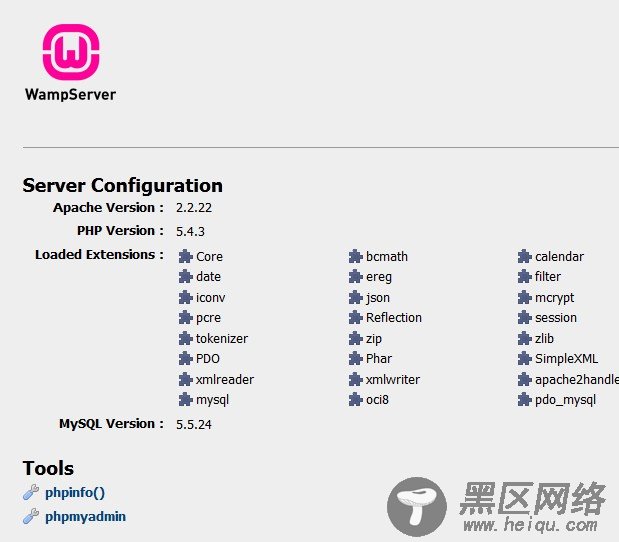Screen dimensions: 619x542
Task: Click the Server Configuration heading
Action: (x=122, y=186)
